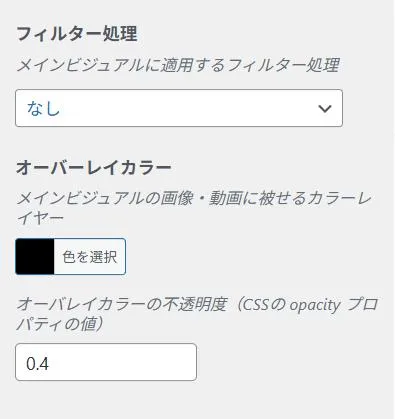Click the 色を選択 button
The image size is (395, 419).
click(71, 257)
